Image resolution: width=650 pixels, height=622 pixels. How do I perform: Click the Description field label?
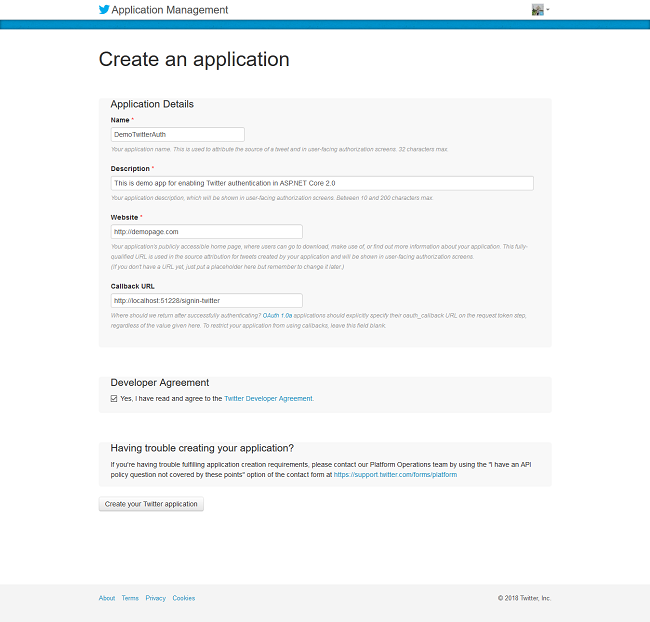point(130,169)
